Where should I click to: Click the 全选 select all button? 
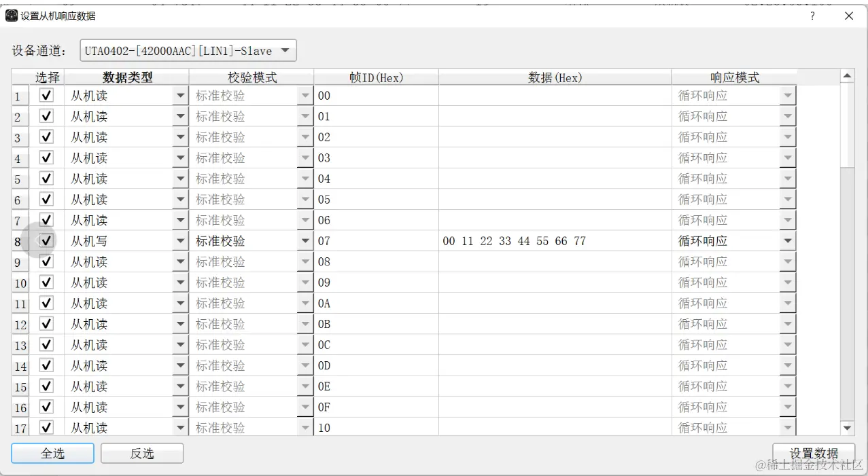[52, 454]
